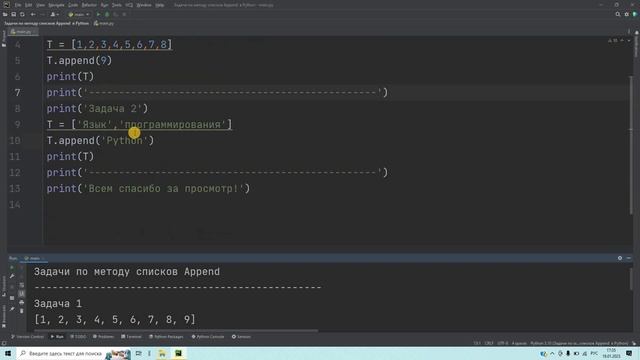Open Task View on the taskbar
This screenshot has width=640, height=360.
point(138,353)
